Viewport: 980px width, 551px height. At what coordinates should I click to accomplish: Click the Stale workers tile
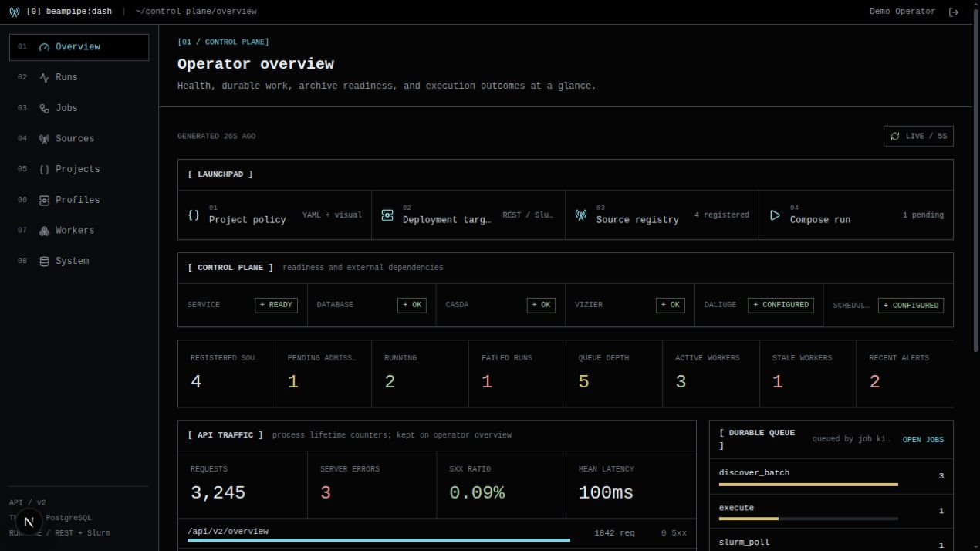click(808, 374)
